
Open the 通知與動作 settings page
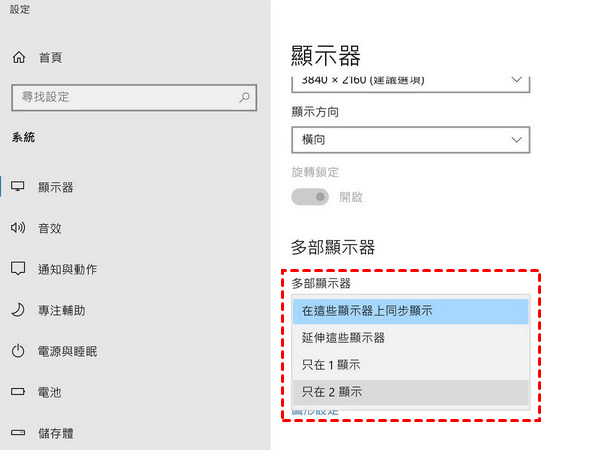[67, 269]
